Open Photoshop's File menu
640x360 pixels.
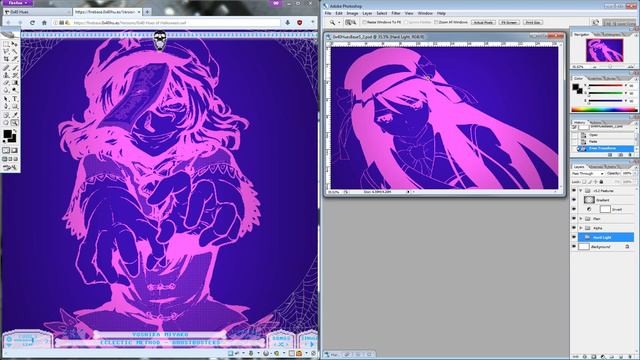coord(328,13)
